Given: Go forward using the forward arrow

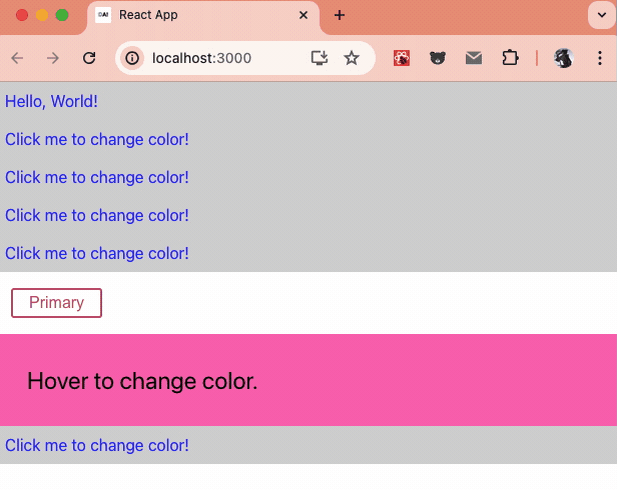Looking at the screenshot, I should coord(53,58).
